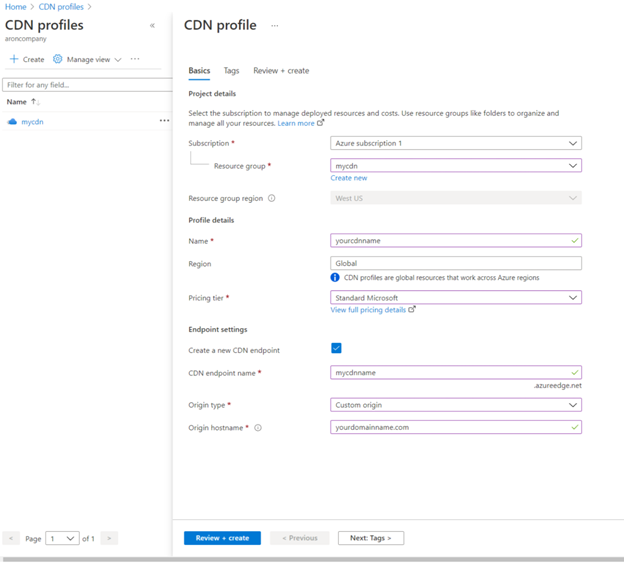
Task: Click the plus Create icon
Action: click(x=14, y=59)
